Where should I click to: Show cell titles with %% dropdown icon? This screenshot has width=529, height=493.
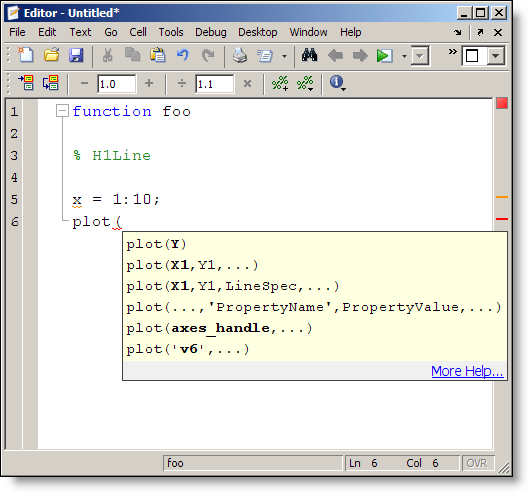pyautogui.click(x=305, y=83)
